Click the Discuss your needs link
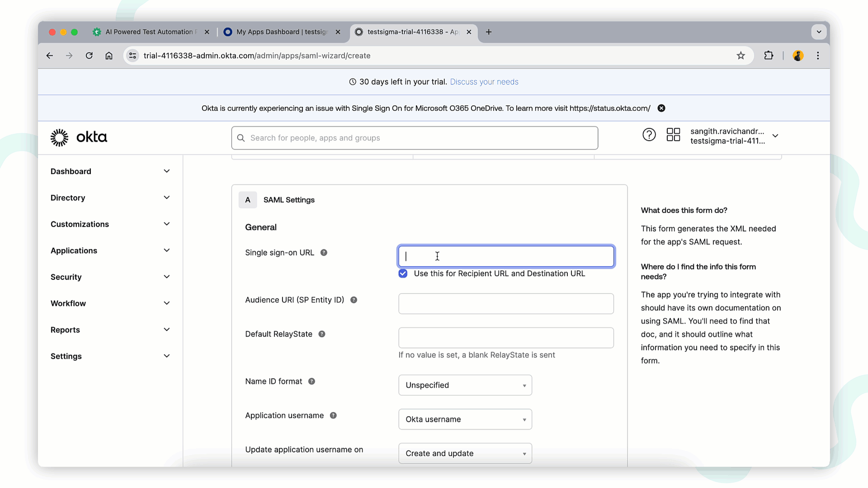 click(x=484, y=82)
